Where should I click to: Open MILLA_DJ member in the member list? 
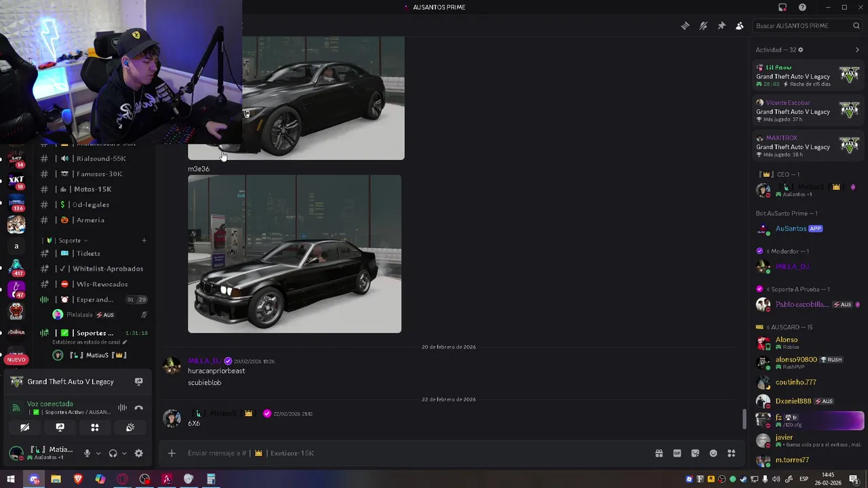click(808, 266)
